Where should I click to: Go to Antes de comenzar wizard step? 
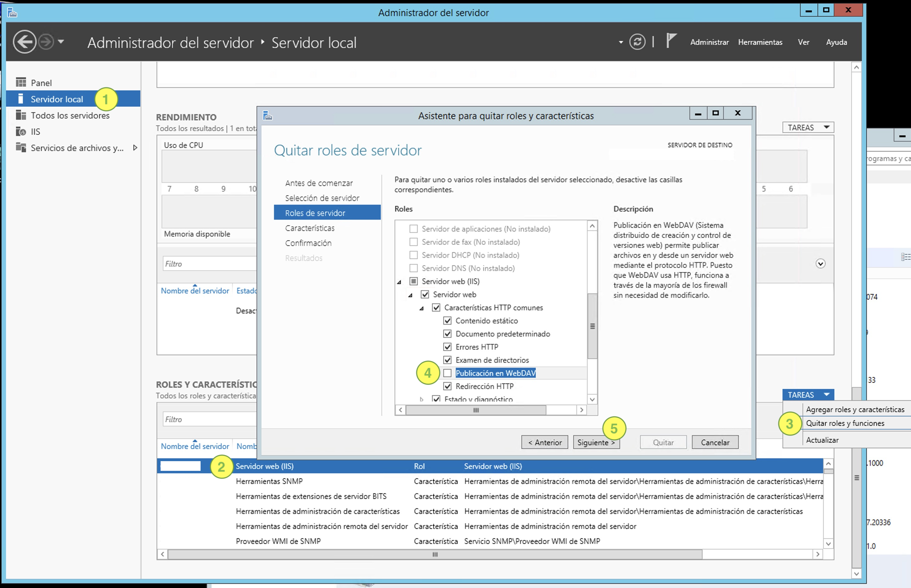319,183
